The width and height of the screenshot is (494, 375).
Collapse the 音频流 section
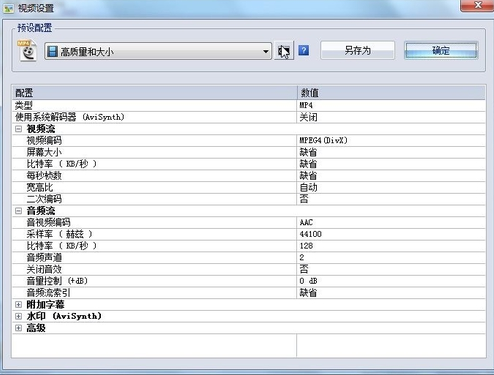coord(19,211)
